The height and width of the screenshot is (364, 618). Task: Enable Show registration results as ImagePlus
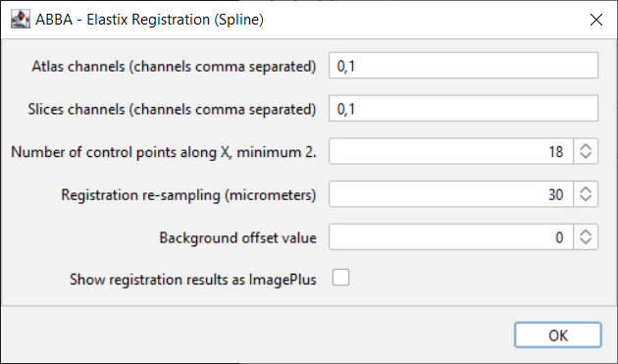340,278
